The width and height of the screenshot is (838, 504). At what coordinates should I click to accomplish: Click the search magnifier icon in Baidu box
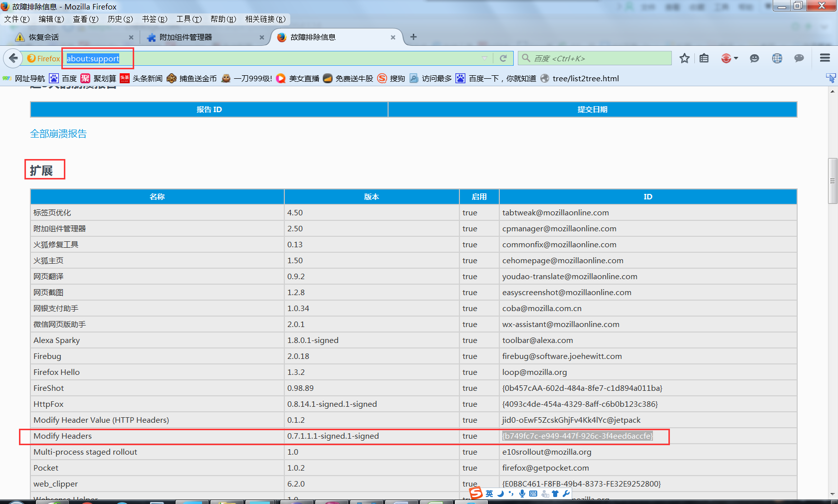tap(526, 58)
